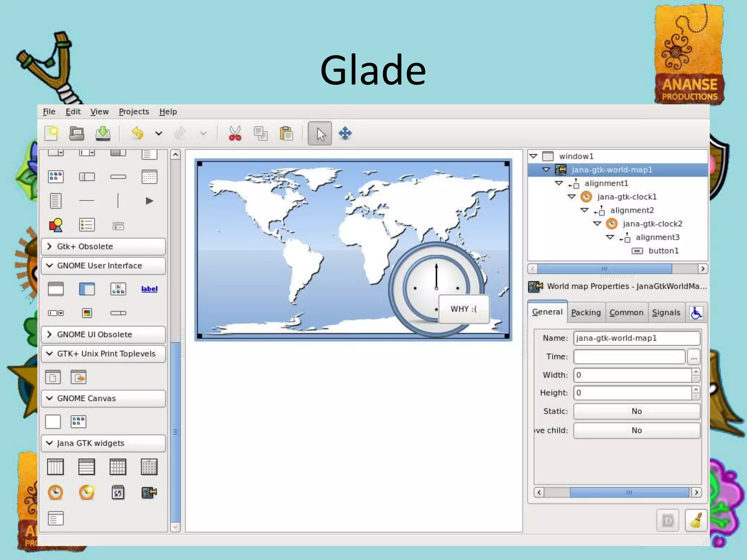Pick the Jana note text widget icon
The width and height of the screenshot is (747, 560).
[56, 518]
